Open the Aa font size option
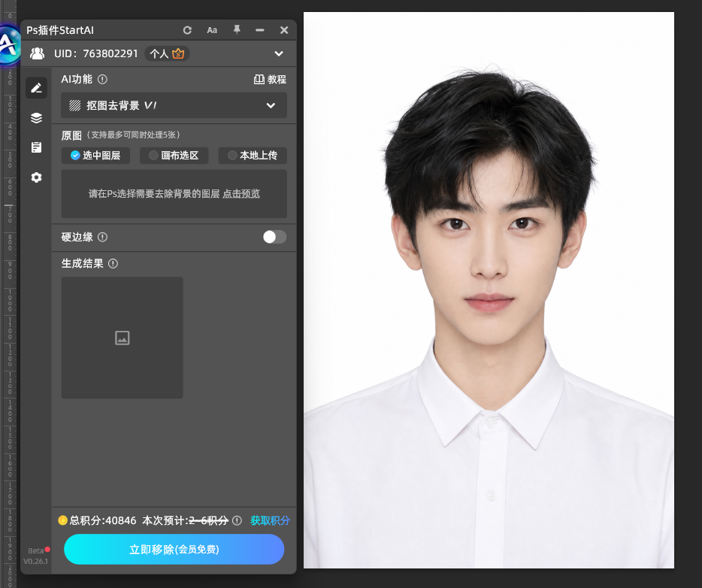 coord(212,30)
